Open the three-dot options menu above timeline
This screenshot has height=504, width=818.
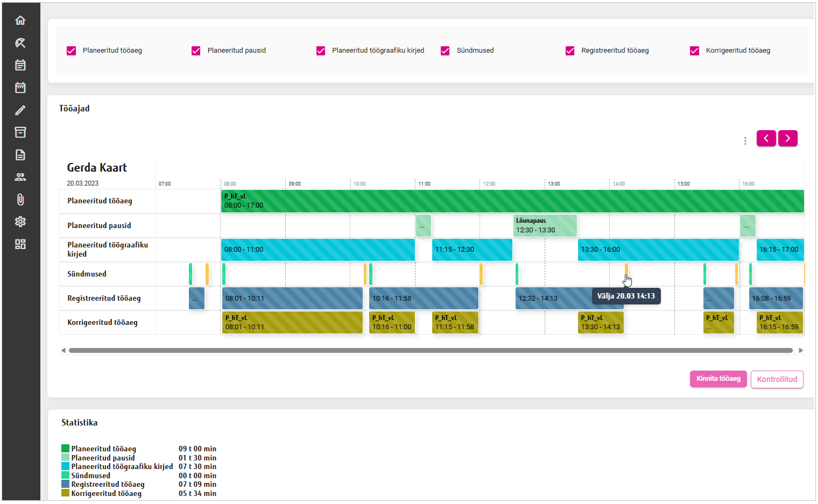tap(745, 141)
